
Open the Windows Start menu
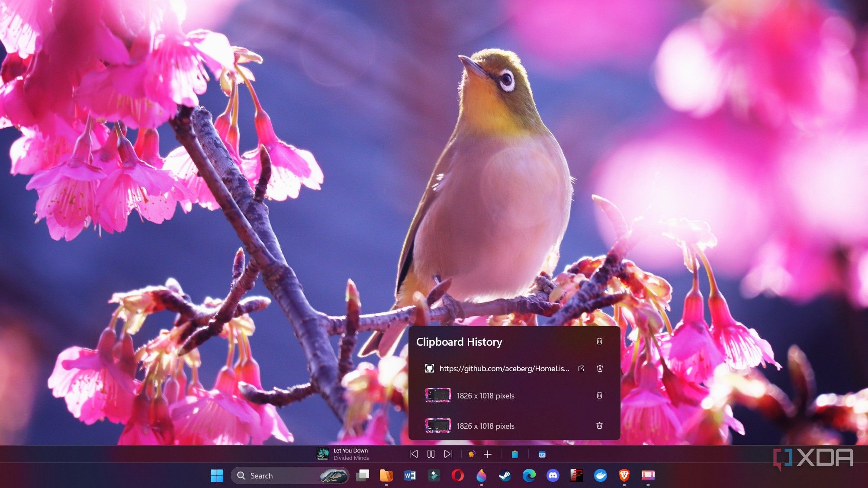pos(217,475)
